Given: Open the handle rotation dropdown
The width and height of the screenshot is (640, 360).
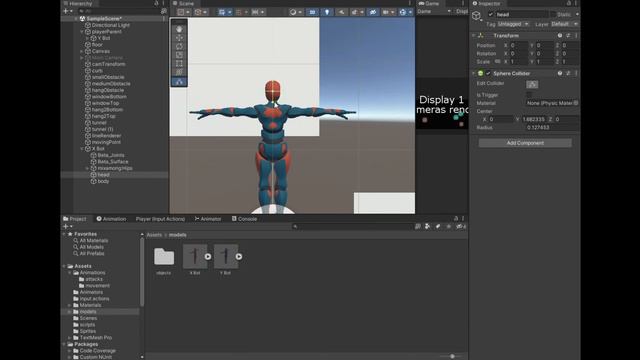Looking at the screenshot, I should pos(201,12).
